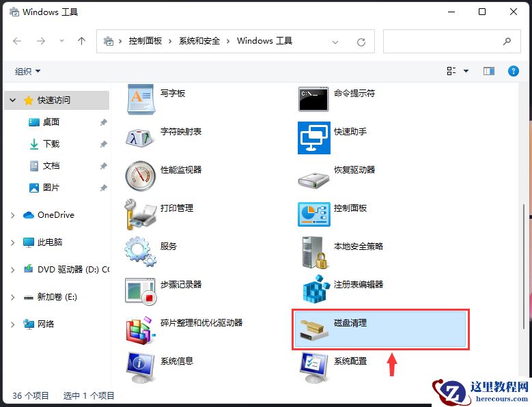Open the 组织 menu
This screenshot has height=407, width=532.
pyautogui.click(x=27, y=71)
